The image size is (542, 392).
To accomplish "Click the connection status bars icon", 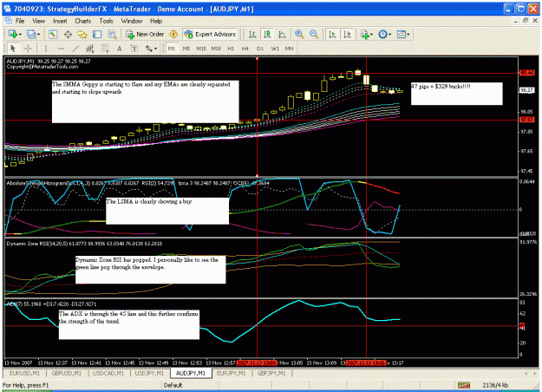I will pos(464,385).
